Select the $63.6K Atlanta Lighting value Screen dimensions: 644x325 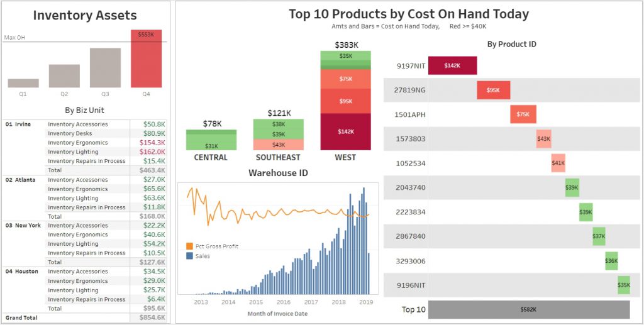pos(155,198)
